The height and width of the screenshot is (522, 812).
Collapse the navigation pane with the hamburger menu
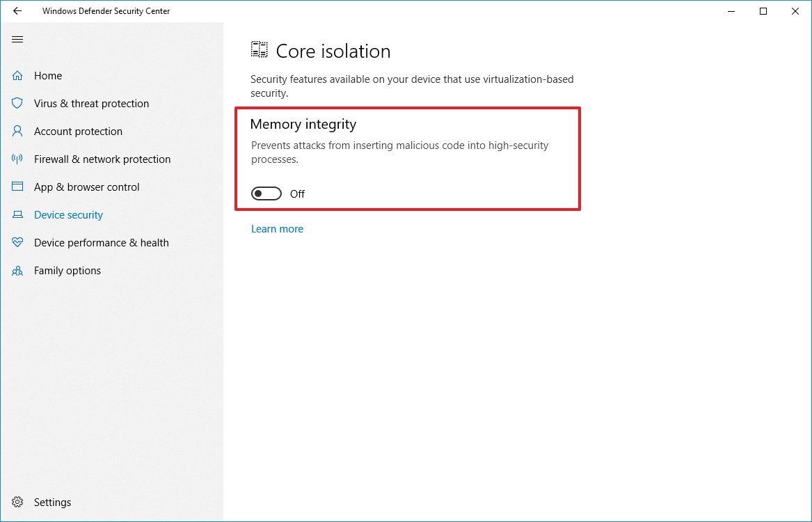17,39
